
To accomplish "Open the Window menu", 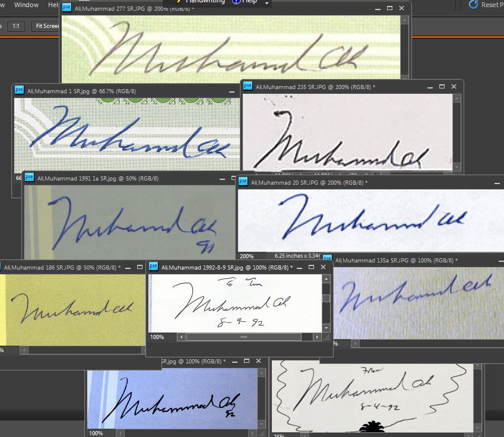I will [26, 5].
